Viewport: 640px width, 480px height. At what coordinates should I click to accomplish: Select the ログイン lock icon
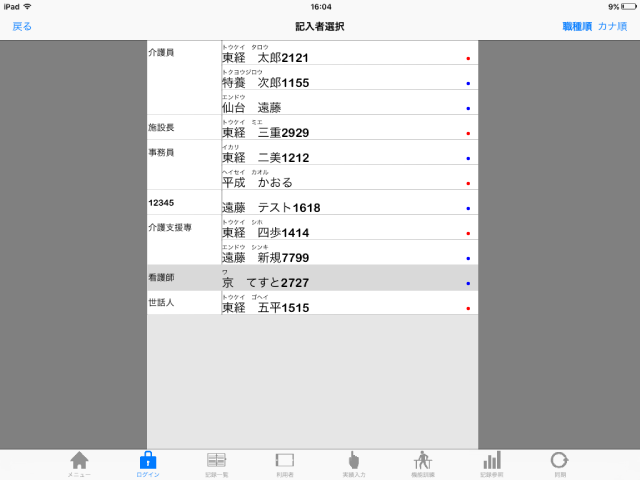(147, 463)
